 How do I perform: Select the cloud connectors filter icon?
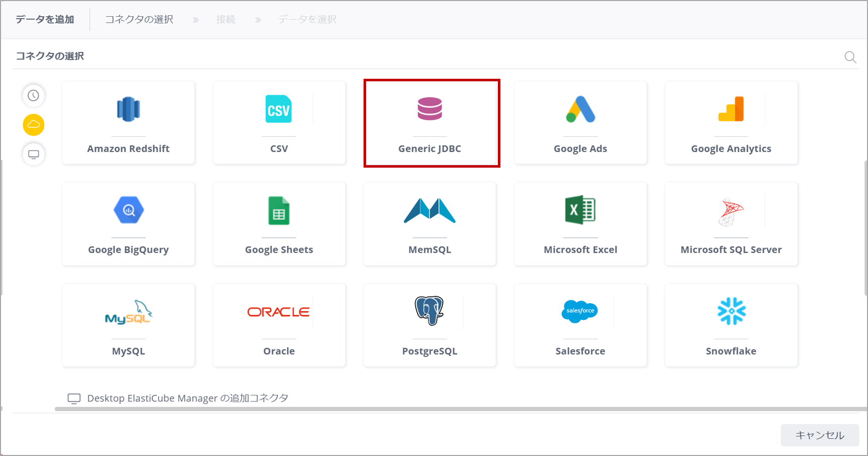[x=33, y=125]
